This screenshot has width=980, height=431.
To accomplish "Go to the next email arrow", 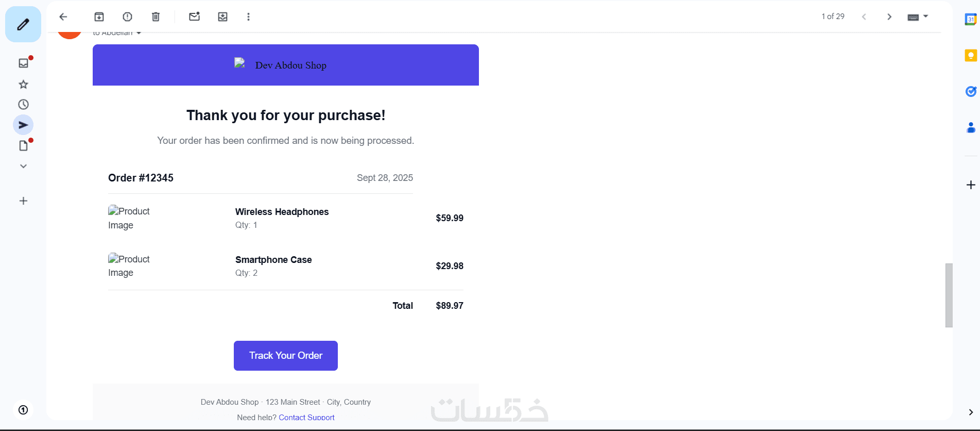I will pos(889,17).
